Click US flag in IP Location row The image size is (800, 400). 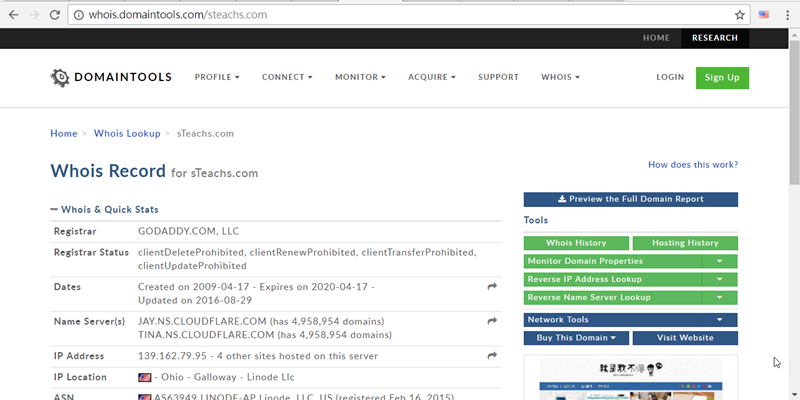click(x=144, y=378)
